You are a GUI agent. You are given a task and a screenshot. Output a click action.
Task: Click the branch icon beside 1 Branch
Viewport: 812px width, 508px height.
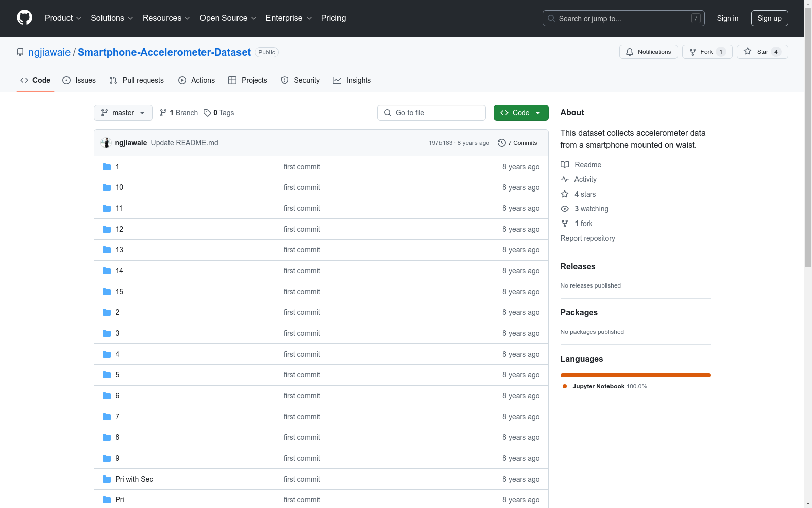coord(163,113)
